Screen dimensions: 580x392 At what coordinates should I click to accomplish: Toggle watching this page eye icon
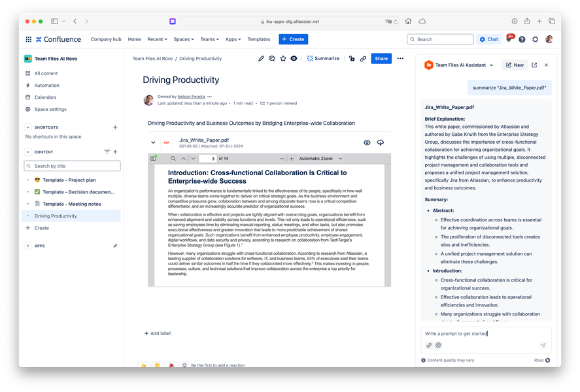pos(294,58)
